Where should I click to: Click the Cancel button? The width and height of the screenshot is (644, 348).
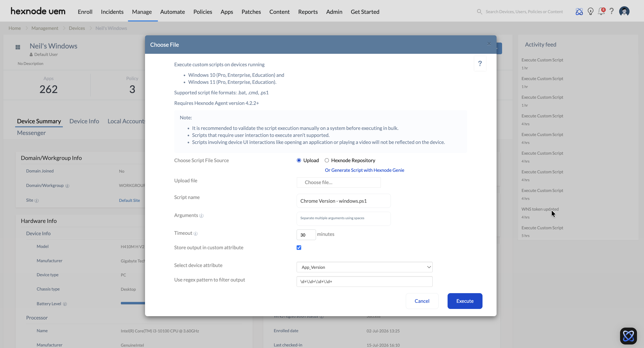(x=422, y=301)
